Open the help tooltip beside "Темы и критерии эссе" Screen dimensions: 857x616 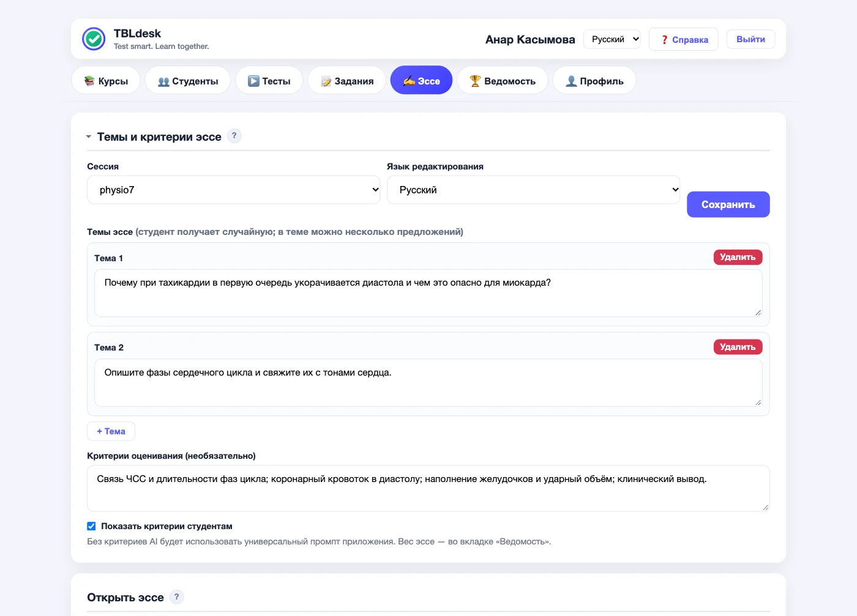click(234, 136)
